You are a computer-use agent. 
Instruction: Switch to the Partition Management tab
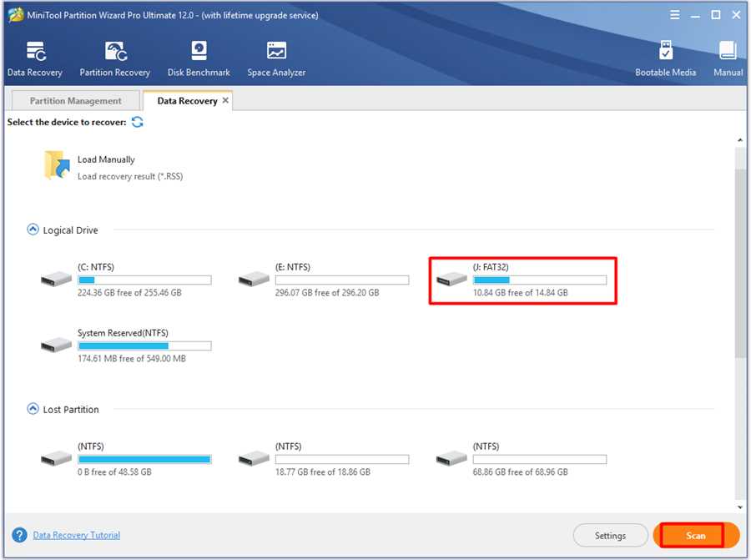tap(76, 101)
